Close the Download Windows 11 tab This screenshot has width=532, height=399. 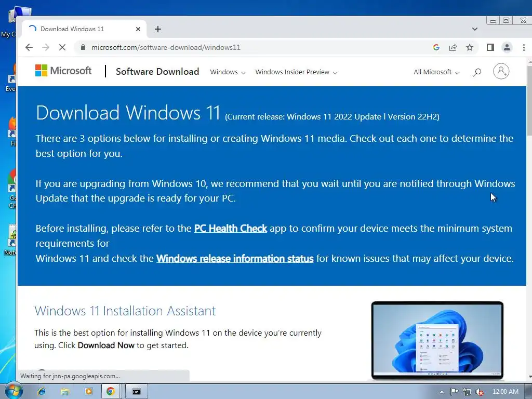click(138, 29)
